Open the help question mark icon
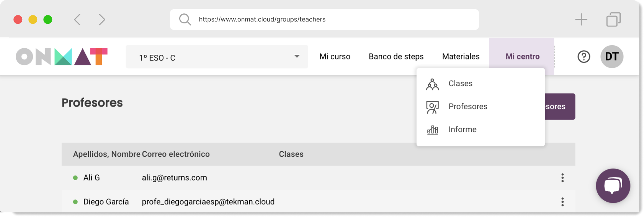Viewport: 644px width, 217px height. (x=584, y=57)
